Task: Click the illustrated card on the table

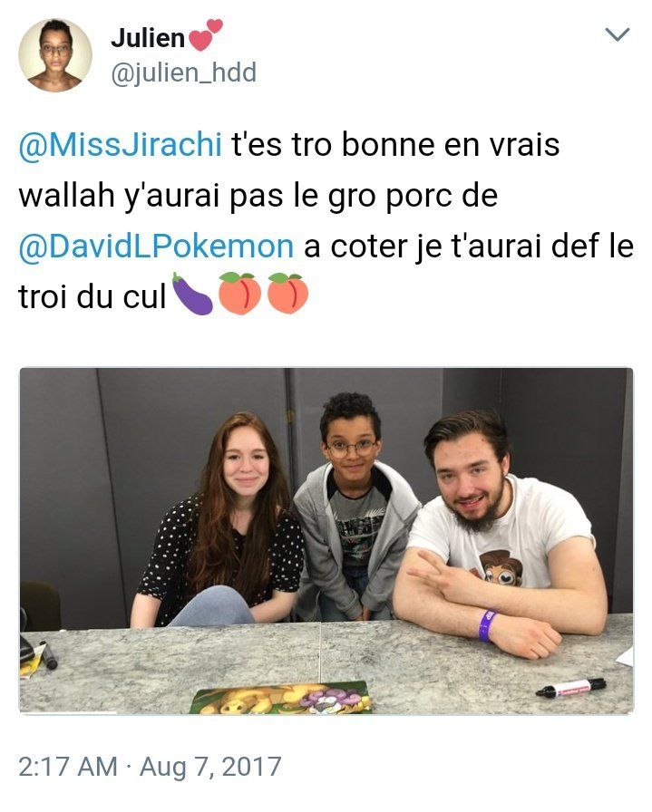Action: pyautogui.click(x=281, y=698)
